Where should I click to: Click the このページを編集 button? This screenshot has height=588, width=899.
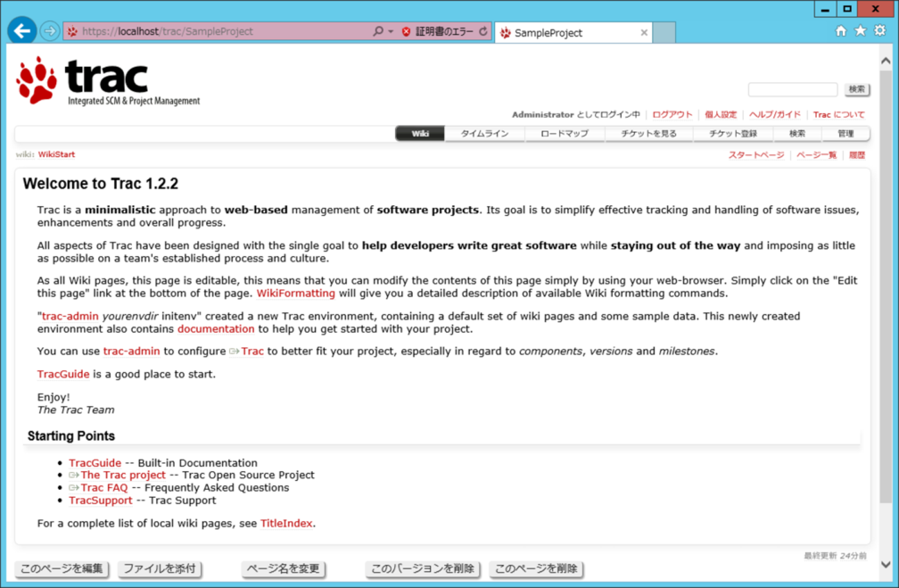[x=62, y=569]
